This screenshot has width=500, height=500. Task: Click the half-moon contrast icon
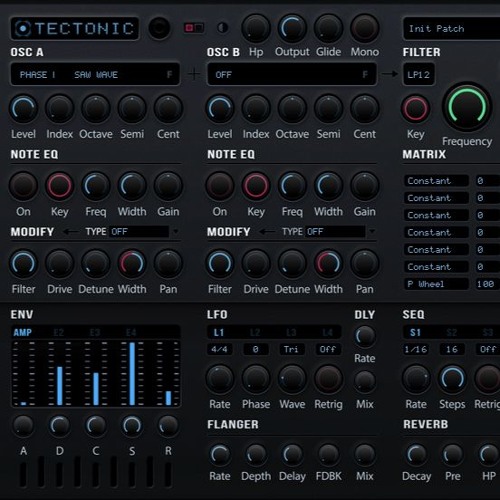tap(223, 28)
